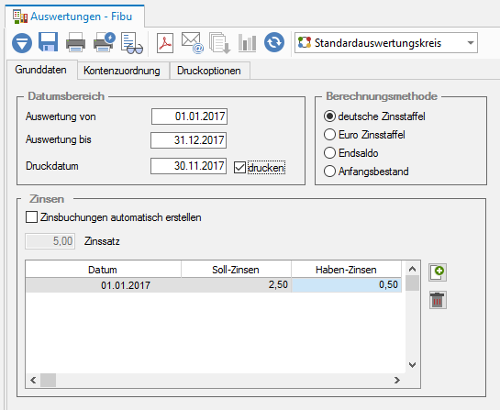The width and height of the screenshot is (500, 410).
Task: Open the Kontenzuordnung tab
Action: coord(122,71)
